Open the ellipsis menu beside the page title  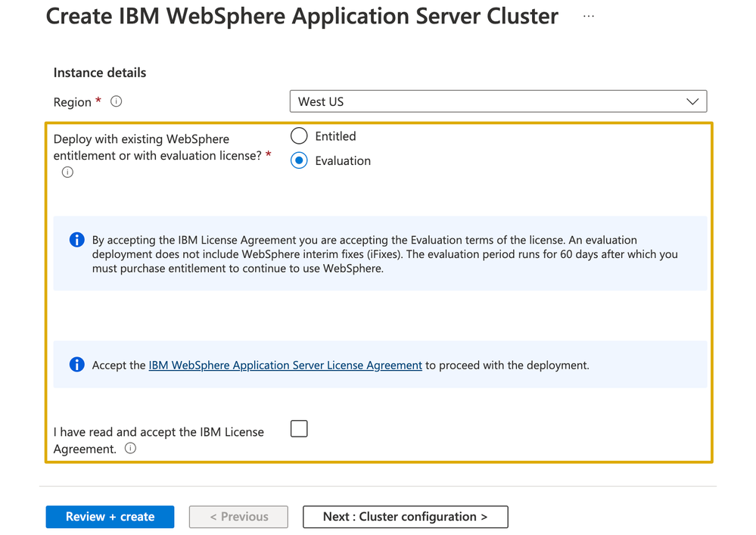pyautogui.click(x=588, y=16)
